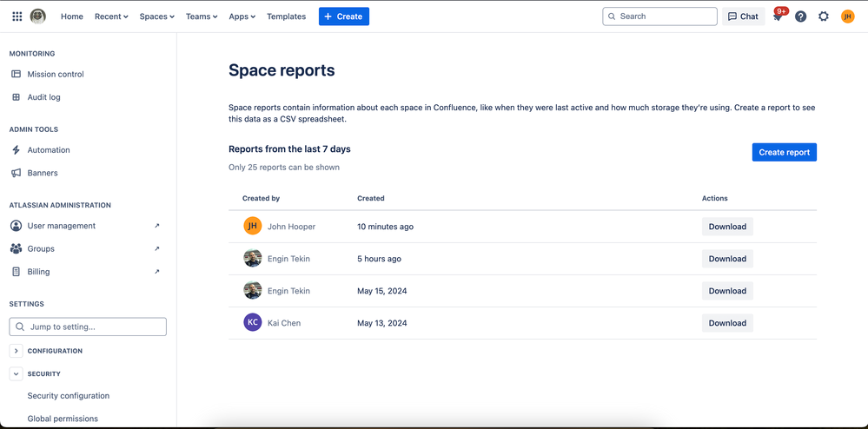Screen dimensions: 868x429
Task: Click the Groups people icon
Action: tap(16, 249)
